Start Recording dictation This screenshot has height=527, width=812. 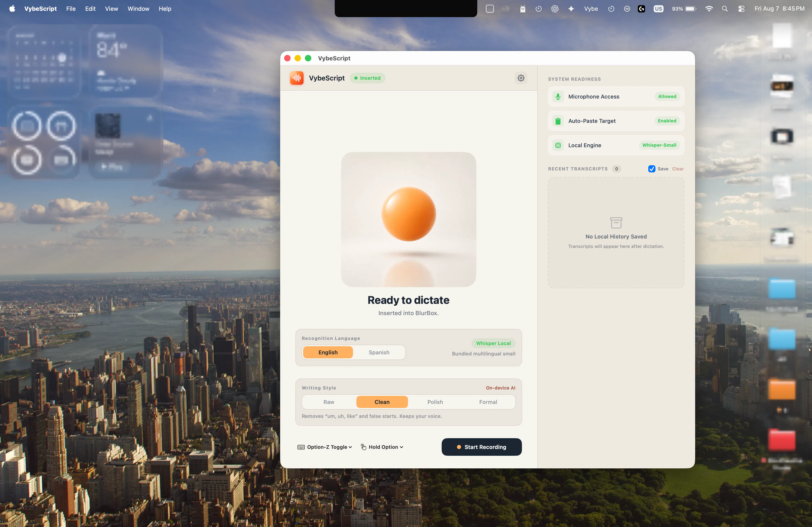click(481, 447)
